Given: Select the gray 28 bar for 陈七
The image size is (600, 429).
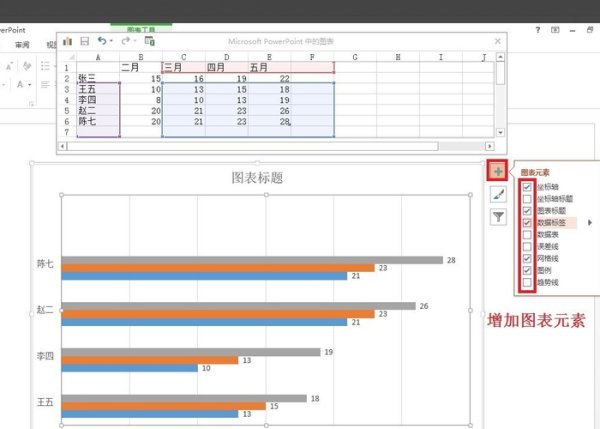Looking at the screenshot, I should point(252,260).
